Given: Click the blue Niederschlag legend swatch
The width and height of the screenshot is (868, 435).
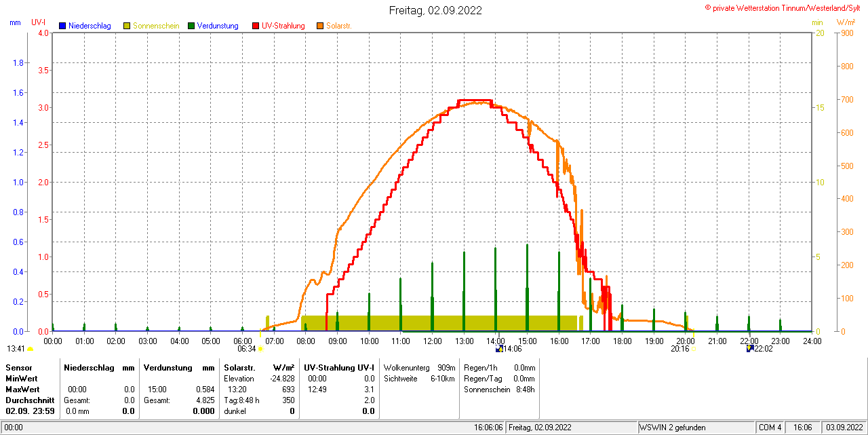Looking at the screenshot, I should (62, 26).
